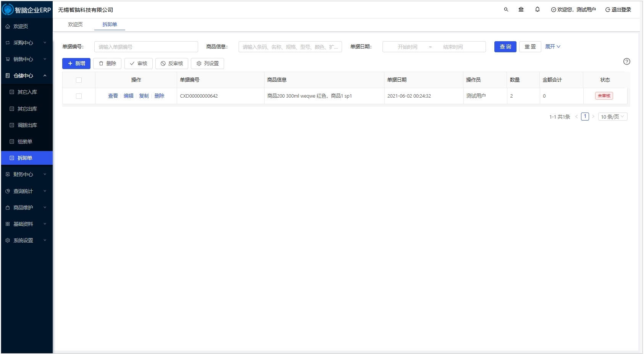Click the 智脑企业ERP logo icon

pyautogui.click(x=7, y=9)
